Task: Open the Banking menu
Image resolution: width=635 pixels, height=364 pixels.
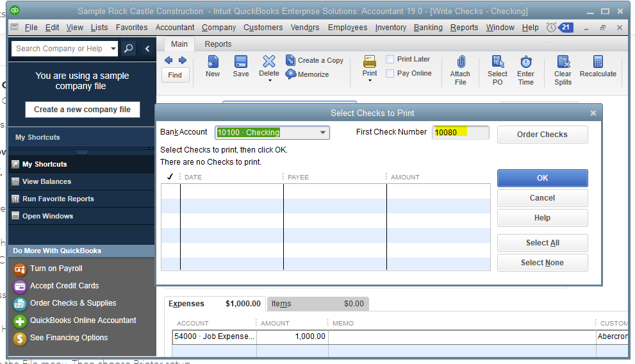Action: pyautogui.click(x=428, y=28)
